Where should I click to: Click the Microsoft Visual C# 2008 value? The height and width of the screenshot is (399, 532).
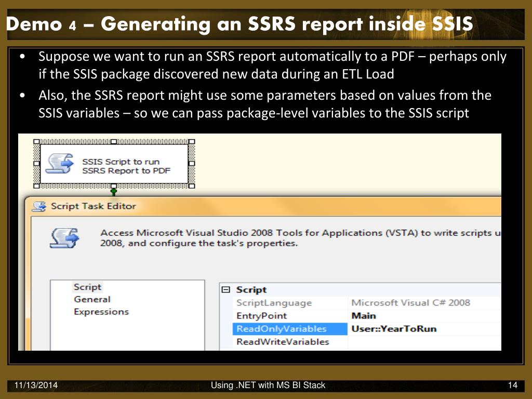coord(411,303)
